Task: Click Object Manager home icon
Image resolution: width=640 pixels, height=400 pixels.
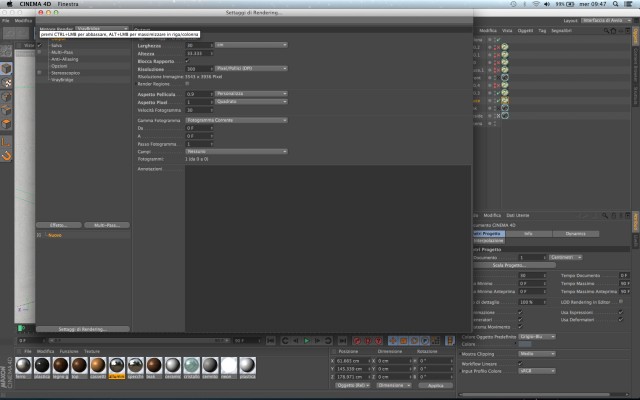Action: (x=613, y=31)
